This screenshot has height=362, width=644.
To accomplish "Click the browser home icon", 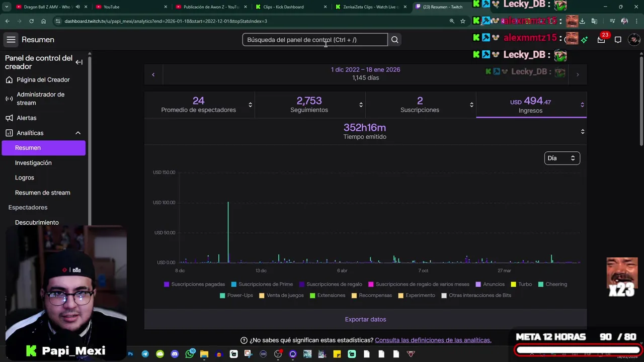I will (x=43, y=21).
